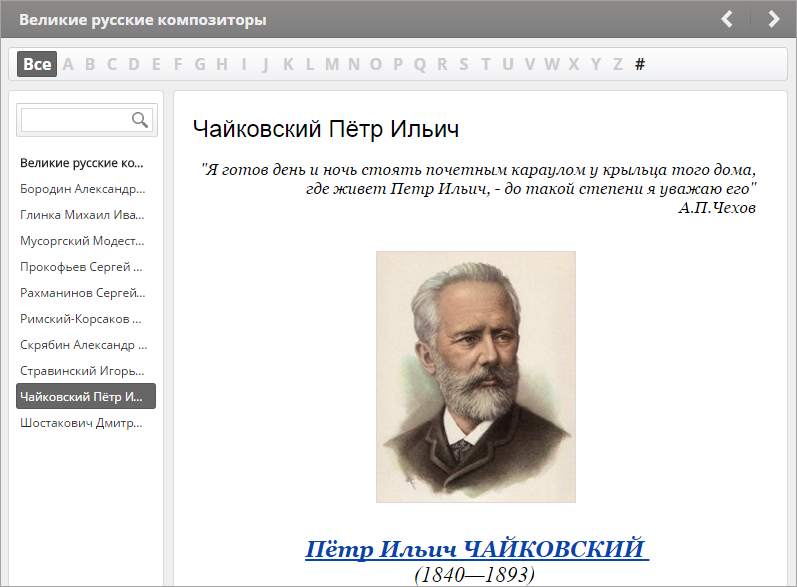The height and width of the screenshot is (587, 797).
Task: Filter by letter G
Action: pyautogui.click(x=200, y=64)
